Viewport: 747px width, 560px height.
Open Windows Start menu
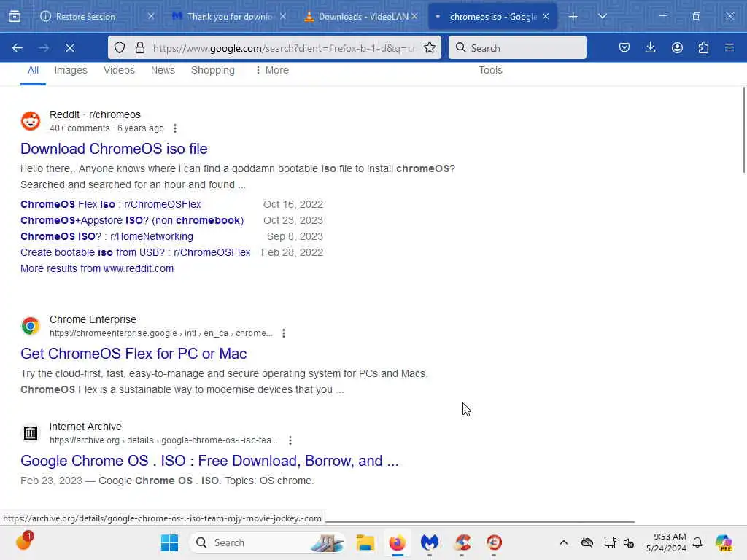click(x=169, y=542)
